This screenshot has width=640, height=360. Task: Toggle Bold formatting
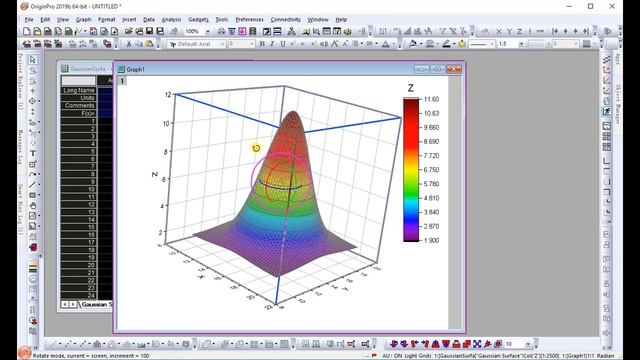pyautogui.click(x=262, y=44)
